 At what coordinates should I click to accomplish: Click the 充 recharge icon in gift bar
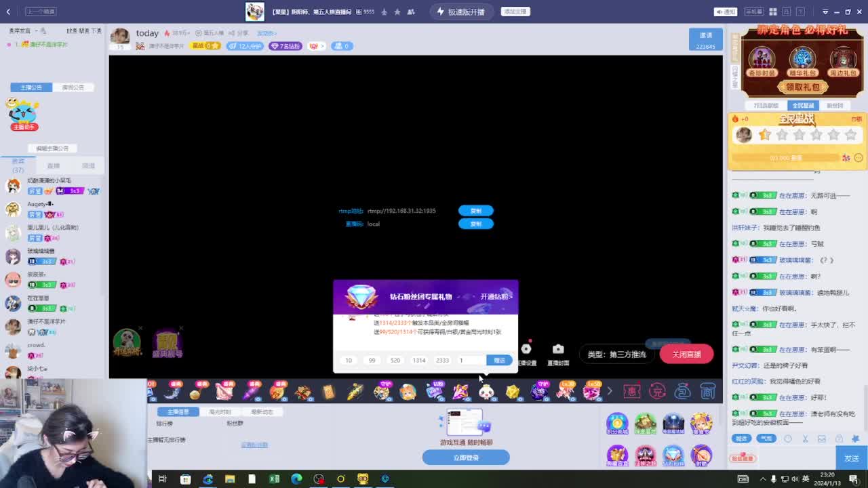tap(657, 391)
